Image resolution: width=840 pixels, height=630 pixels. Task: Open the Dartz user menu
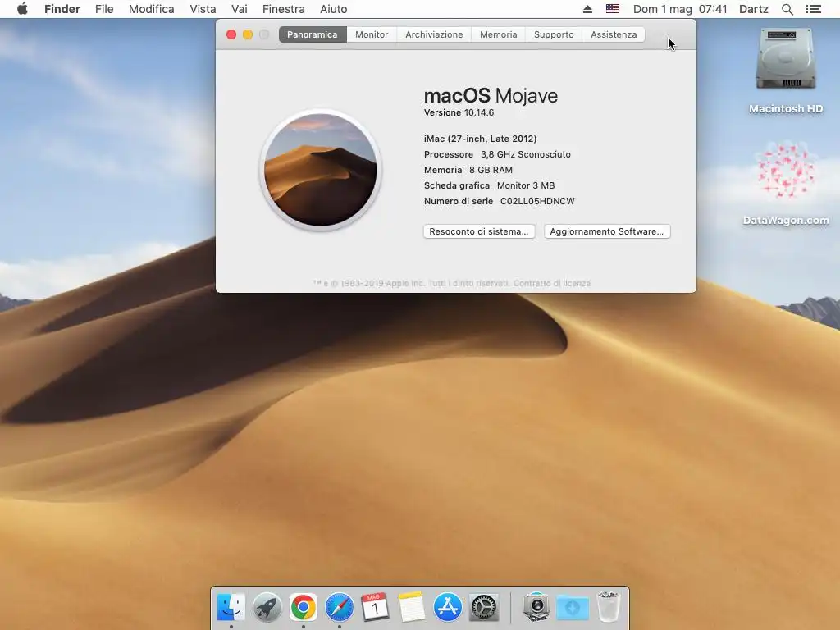pyautogui.click(x=753, y=9)
